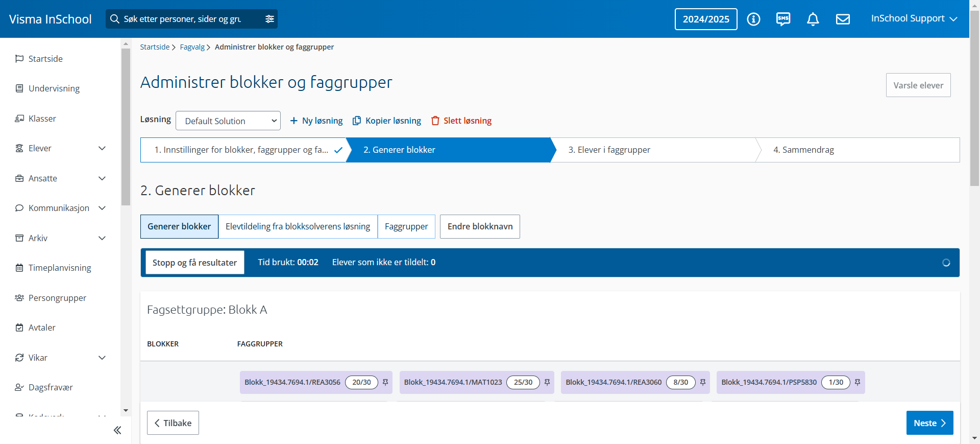Image resolution: width=980 pixels, height=444 pixels.
Task: Open the information icon in header
Action: point(753,19)
